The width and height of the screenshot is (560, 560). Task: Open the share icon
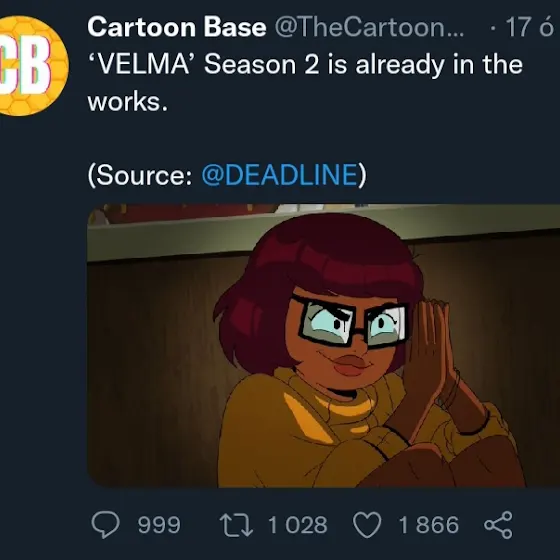[x=499, y=525]
